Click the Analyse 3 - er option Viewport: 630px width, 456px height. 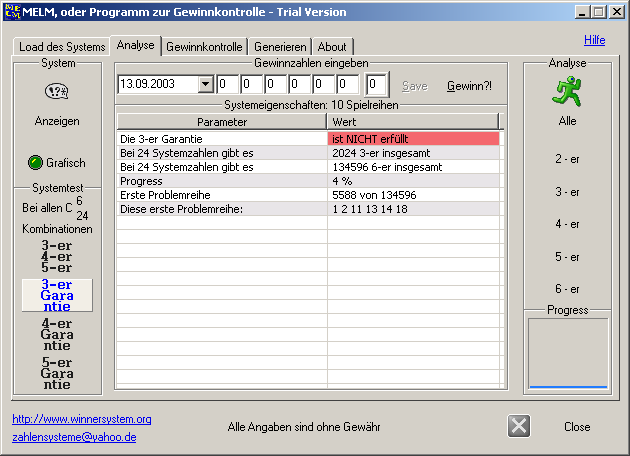tap(567, 192)
